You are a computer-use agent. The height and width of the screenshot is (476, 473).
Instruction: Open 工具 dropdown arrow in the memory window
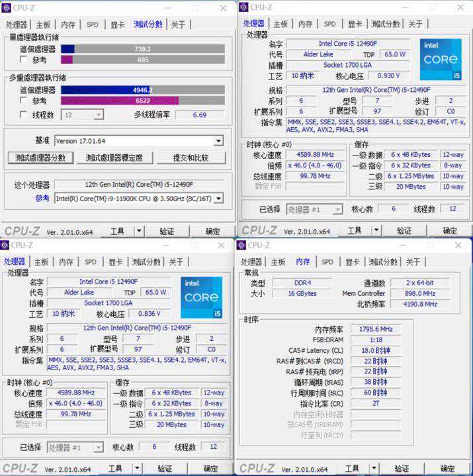coord(375,468)
